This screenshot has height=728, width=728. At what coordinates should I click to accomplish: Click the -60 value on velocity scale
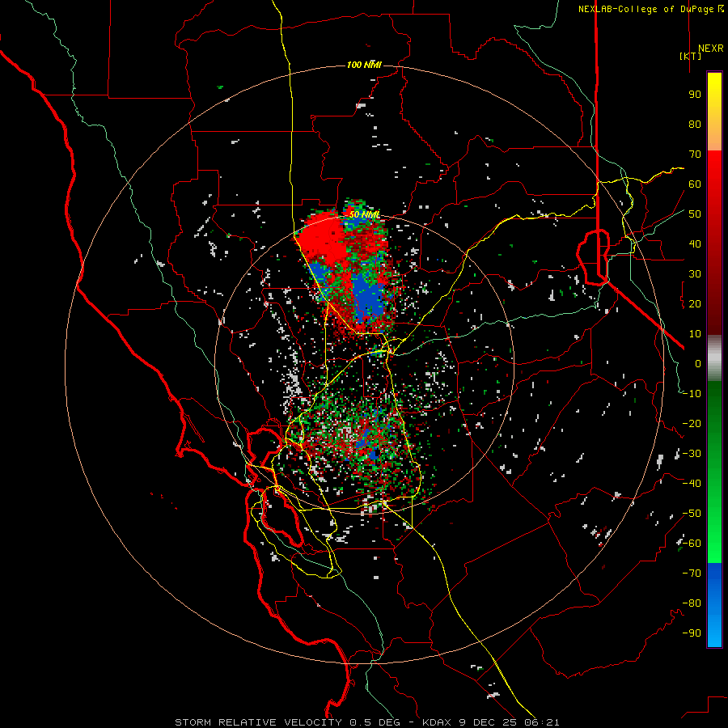(x=692, y=544)
